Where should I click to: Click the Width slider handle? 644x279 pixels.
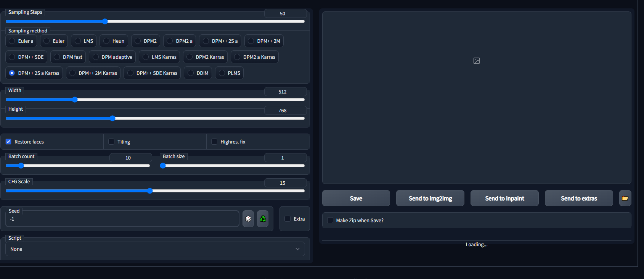pyautogui.click(x=75, y=100)
